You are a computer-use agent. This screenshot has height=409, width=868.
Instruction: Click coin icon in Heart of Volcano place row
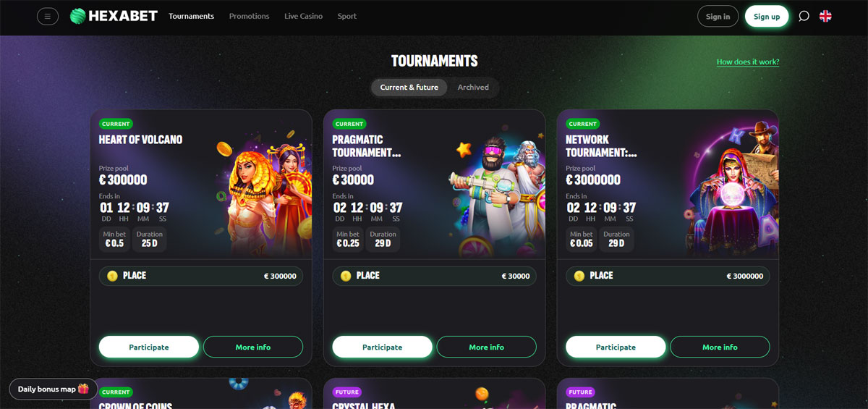(x=113, y=276)
